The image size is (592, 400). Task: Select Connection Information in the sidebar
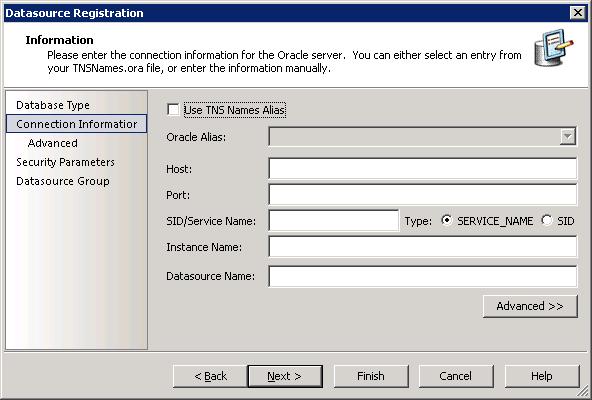pyautogui.click(x=76, y=124)
